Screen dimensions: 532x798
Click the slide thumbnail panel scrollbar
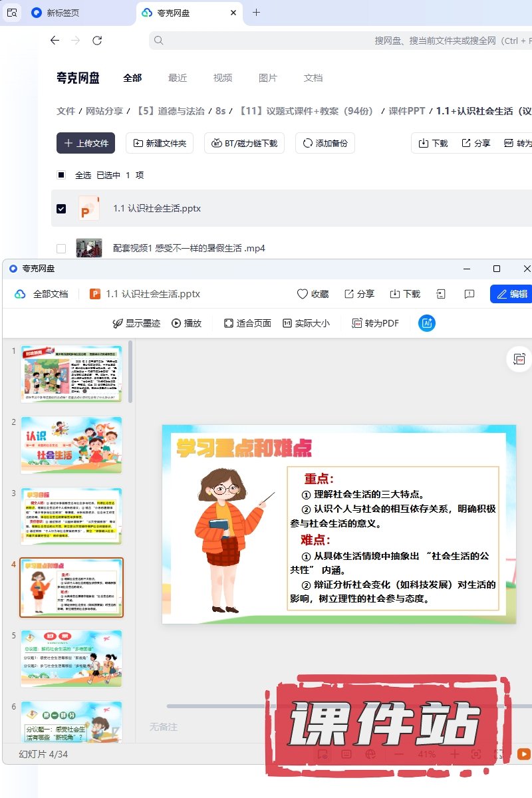(x=130, y=372)
